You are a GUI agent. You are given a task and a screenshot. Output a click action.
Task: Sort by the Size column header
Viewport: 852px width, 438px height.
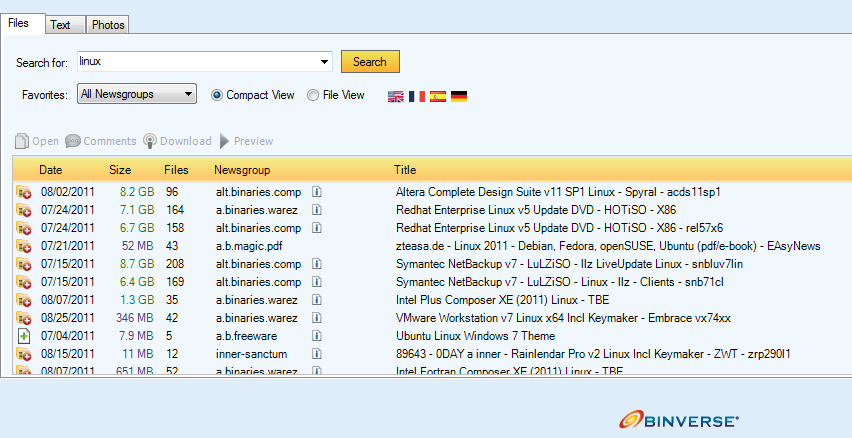[120, 170]
